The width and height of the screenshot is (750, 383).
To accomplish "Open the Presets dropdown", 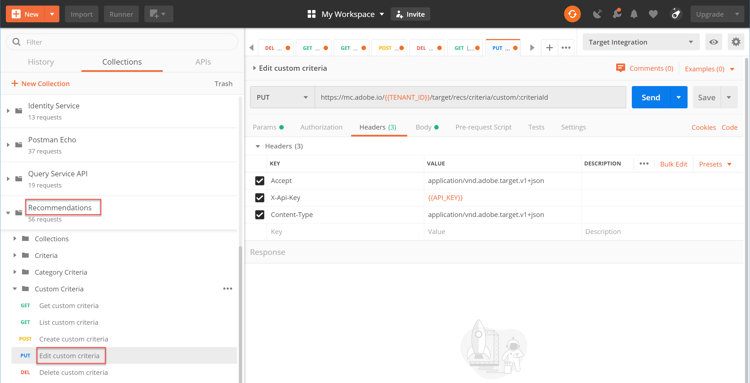I will [715, 164].
